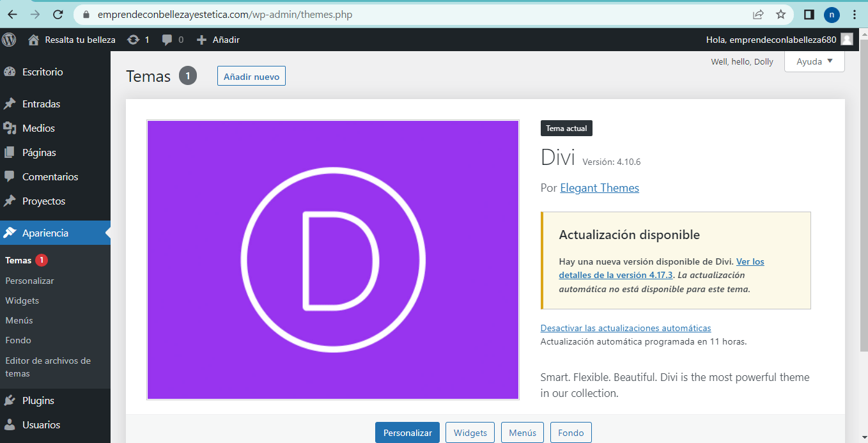Open the updates icon in admin bar
This screenshot has height=443, width=868.
coord(133,40)
